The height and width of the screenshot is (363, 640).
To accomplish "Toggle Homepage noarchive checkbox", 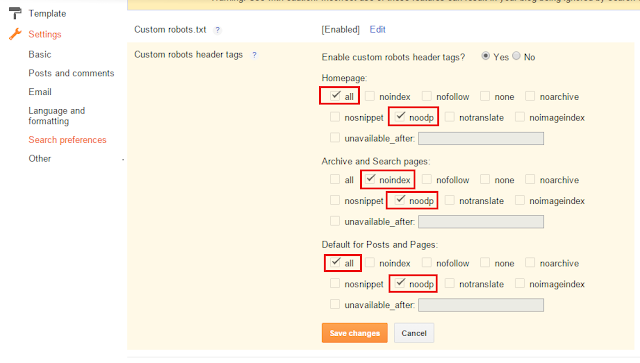I will 530,96.
